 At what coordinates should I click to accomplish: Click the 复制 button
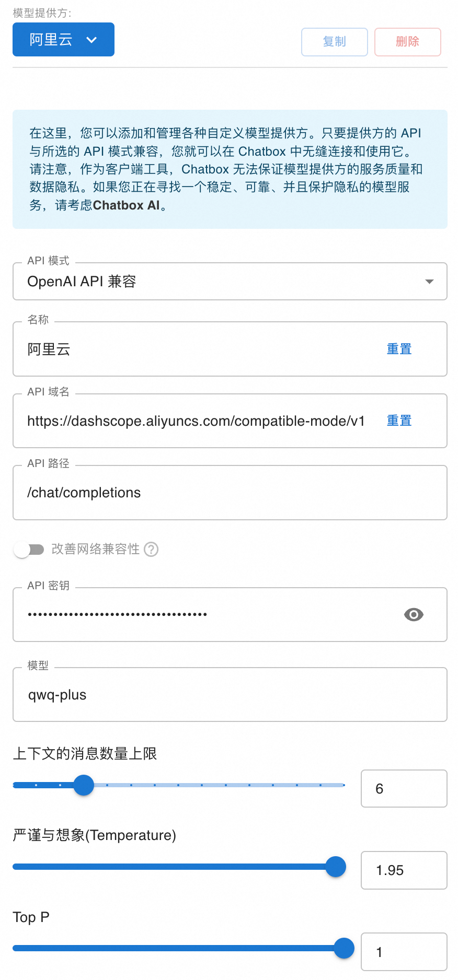[334, 42]
